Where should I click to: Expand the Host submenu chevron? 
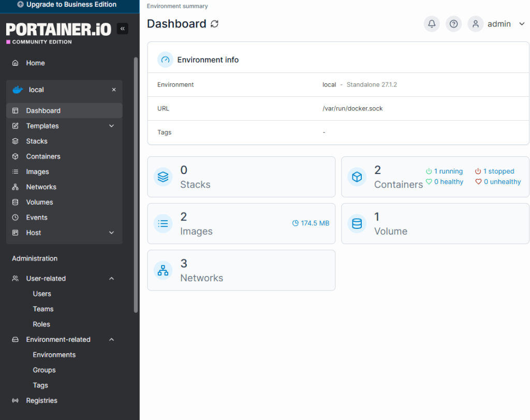pyautogui.click(x=111, y=233)
